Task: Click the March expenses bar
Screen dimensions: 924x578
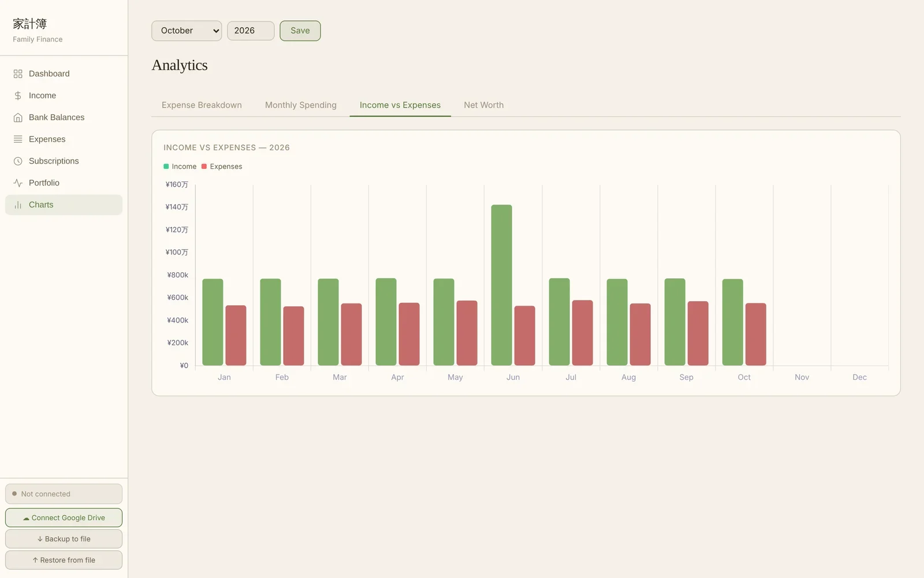Action: [351, 335]
